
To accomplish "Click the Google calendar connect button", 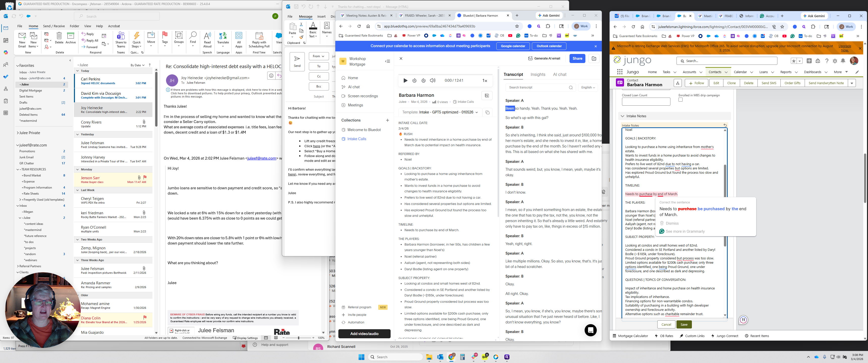I will point(512,46).
